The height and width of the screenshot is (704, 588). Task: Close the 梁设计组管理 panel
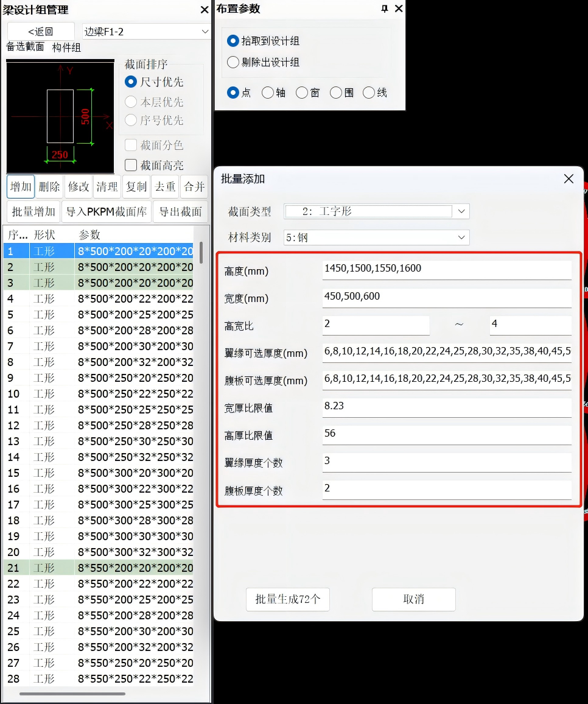(x=205, y=10)
